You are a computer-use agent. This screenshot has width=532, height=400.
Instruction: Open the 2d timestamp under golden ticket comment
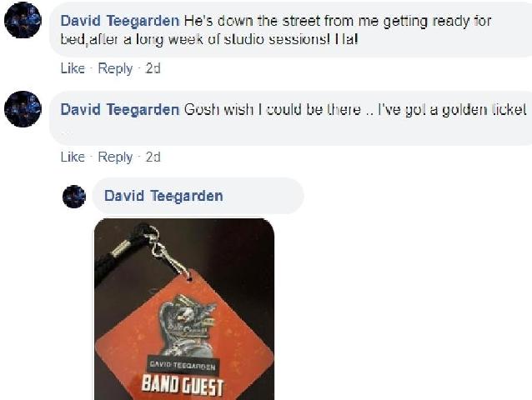pos(153,157)
